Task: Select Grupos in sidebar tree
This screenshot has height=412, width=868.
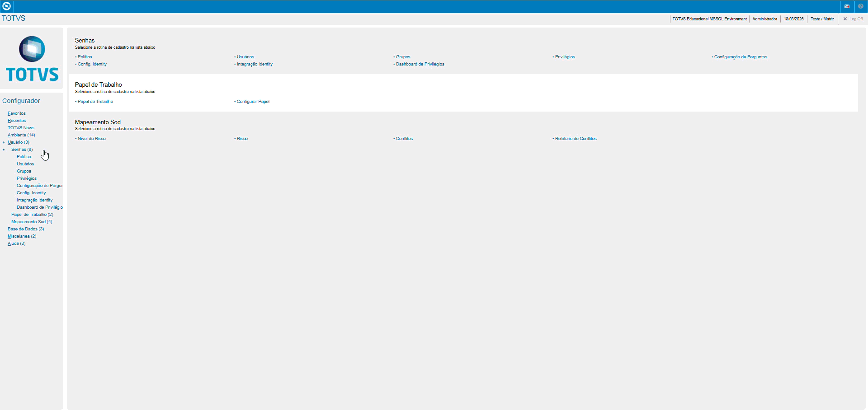Action: [24, 171]
